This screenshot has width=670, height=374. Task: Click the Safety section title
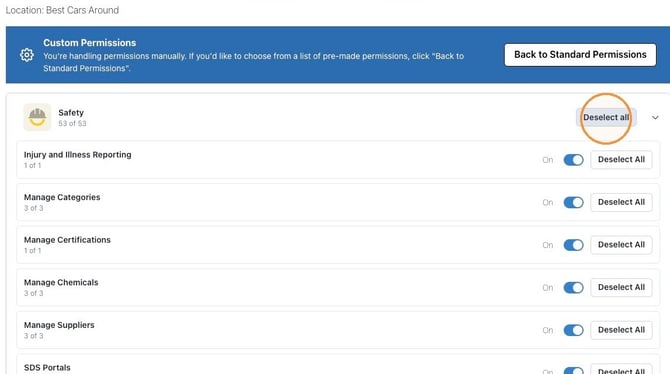(x=71, y=112)
